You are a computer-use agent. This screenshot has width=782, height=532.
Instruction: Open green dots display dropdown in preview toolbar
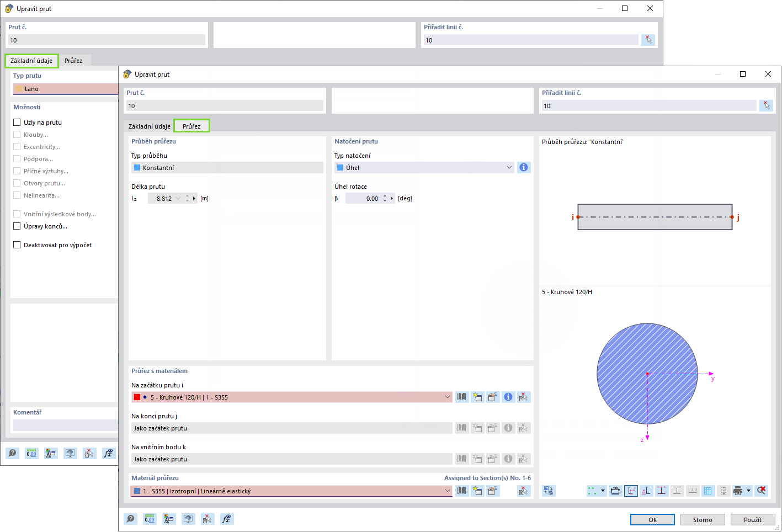point(603,491)
